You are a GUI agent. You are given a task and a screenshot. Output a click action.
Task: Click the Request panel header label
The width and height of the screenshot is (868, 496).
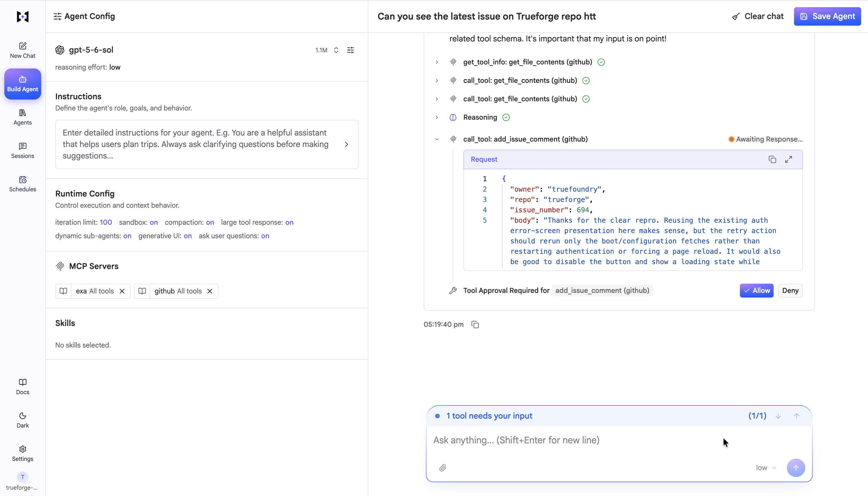point(484,159)
